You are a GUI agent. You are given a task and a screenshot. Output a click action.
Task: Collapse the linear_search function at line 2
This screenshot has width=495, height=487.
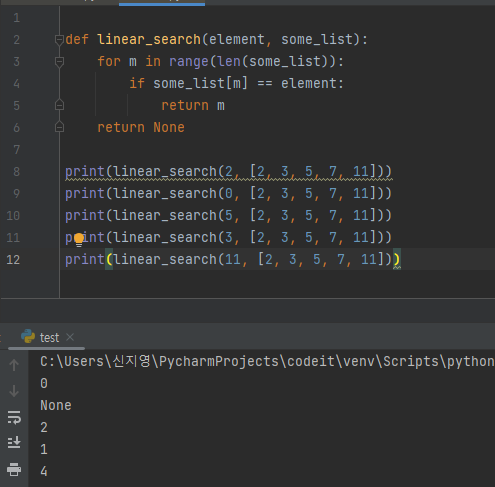tap(59, 40)
